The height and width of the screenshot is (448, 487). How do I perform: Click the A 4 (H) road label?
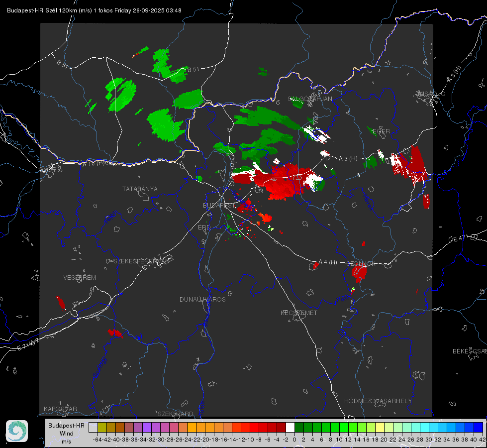pos(328,262)
